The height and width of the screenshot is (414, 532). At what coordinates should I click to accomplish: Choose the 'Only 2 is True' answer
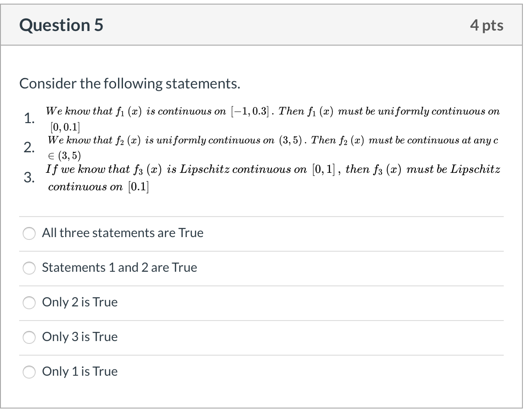29,303
